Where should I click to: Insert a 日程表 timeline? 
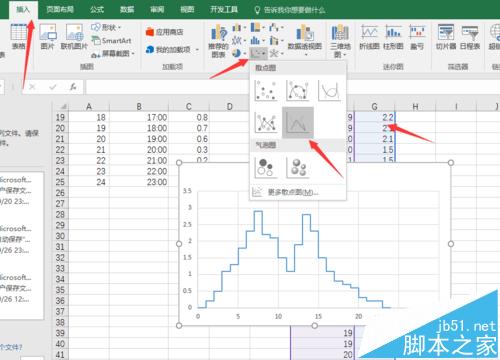[470, 37]
